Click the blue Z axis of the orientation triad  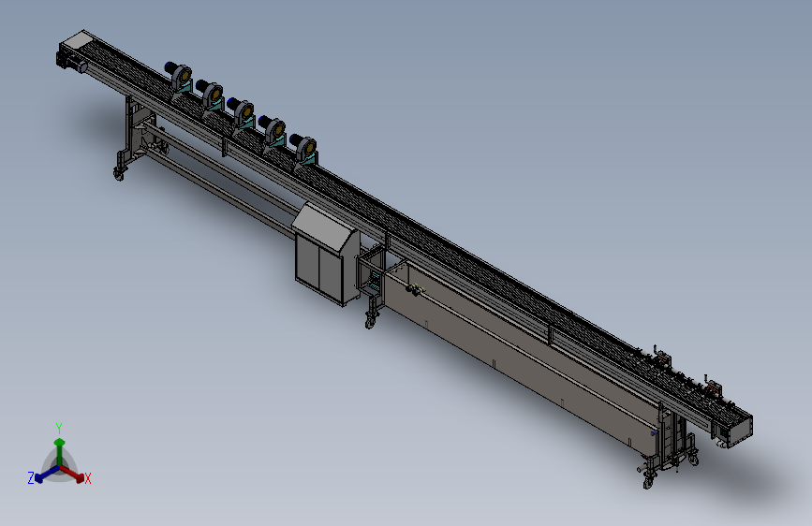click(47, 475)
